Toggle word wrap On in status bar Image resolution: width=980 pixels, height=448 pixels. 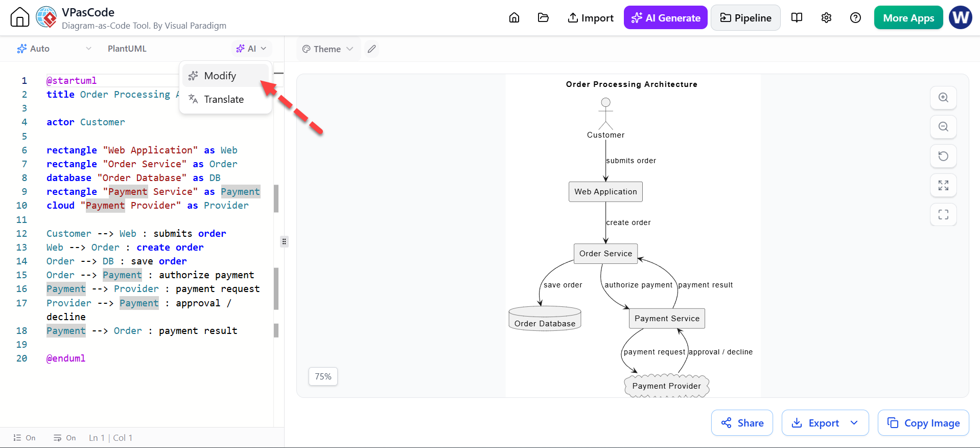(x=65, y=438)
